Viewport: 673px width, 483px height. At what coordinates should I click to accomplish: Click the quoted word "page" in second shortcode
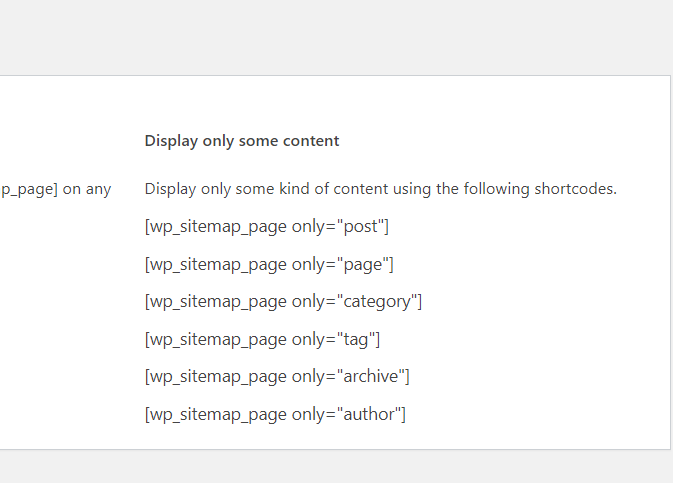click(363, 265)
